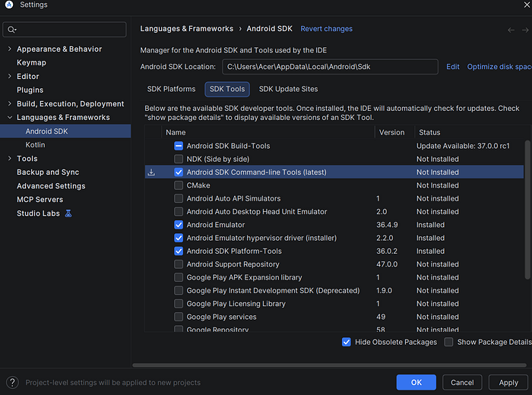Uncheck Android Emulator hypervisor driver (installer)

click(x=179, y=238)
